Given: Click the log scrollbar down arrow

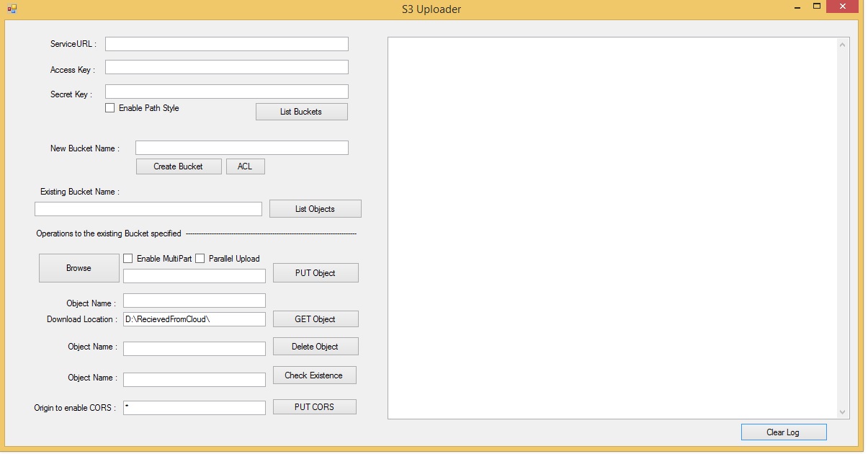Looking at the screenshot, I should click(843, 412).
